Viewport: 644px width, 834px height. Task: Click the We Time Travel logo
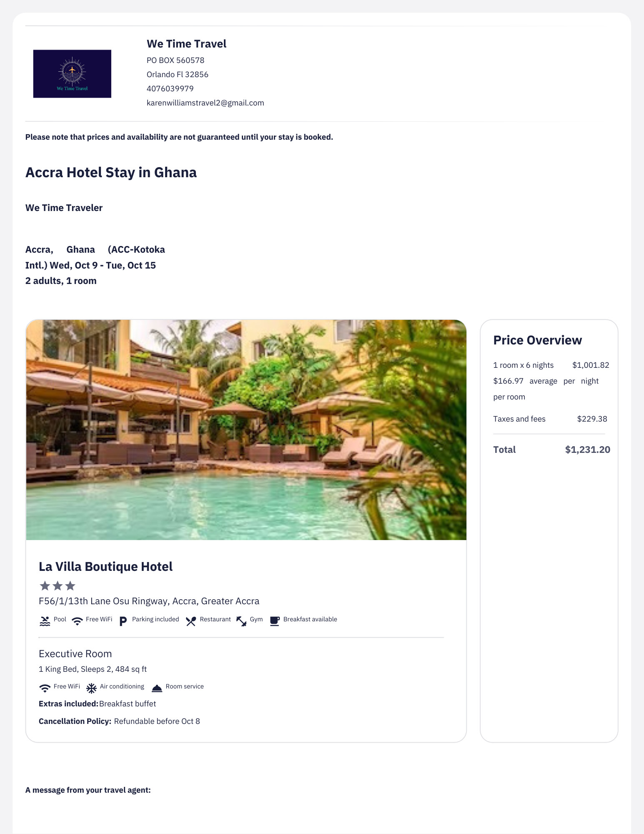point(72,74)
